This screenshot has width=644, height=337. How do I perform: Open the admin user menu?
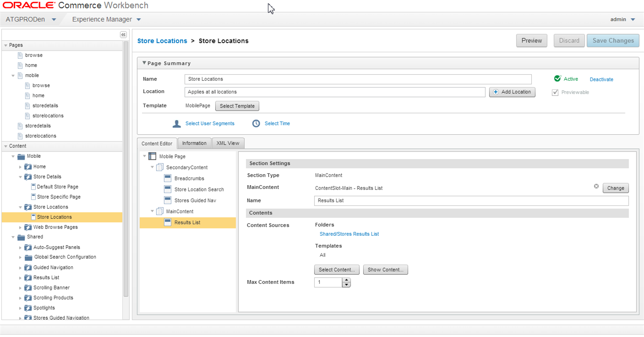[x=623, y=20]
